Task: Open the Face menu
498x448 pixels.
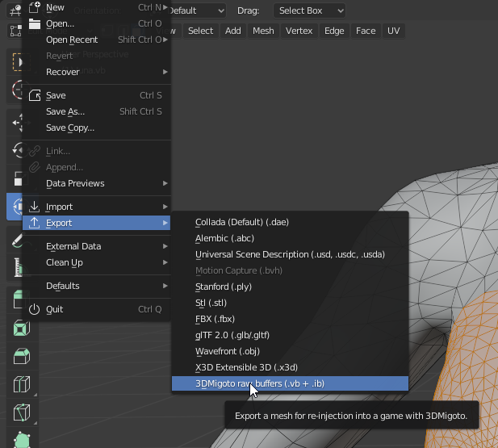Action: (x=366, y=31)
